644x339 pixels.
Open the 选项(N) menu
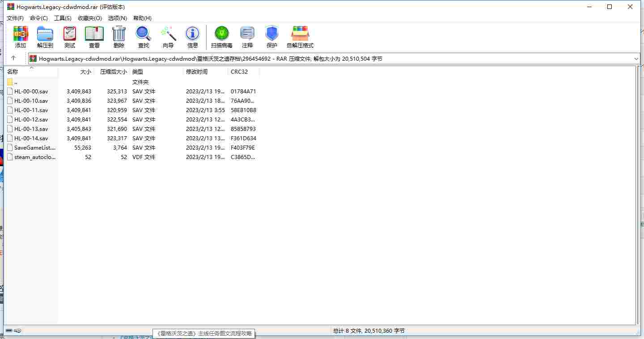tap(118, 18)
